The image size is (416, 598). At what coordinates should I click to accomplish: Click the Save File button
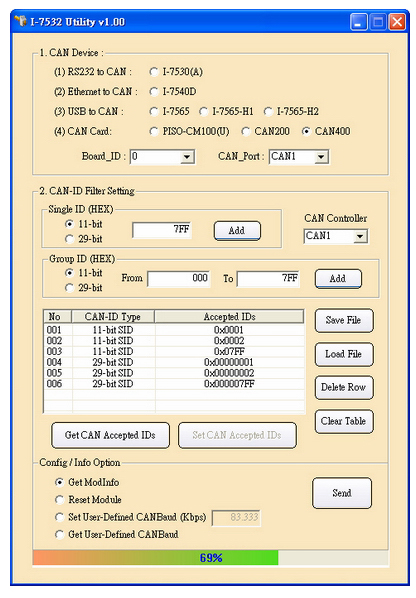click(x=344, y=320)
